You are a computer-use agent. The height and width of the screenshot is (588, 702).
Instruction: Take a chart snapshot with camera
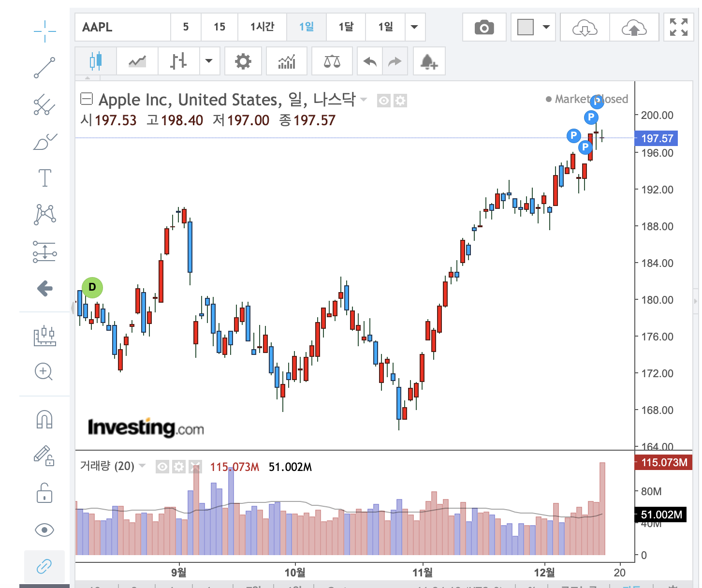pyautogui.click(x=484, y=27)
